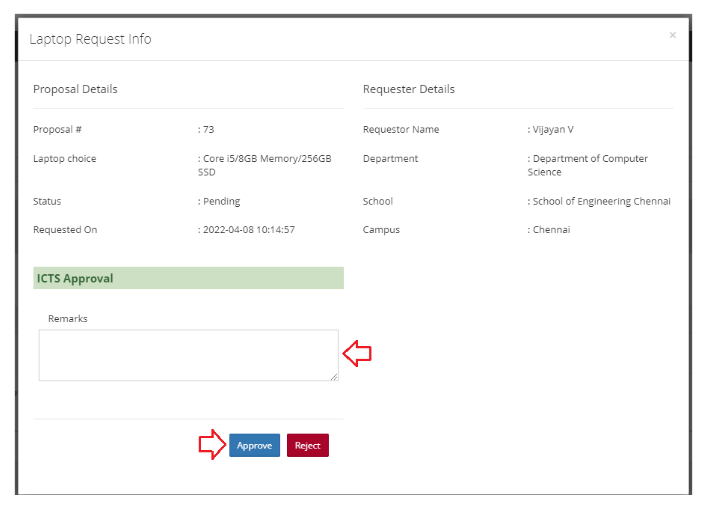The height and width of the screenshot is (515, 709).
Task: Select the Laptop Request Info title
Action: point(90,39)
